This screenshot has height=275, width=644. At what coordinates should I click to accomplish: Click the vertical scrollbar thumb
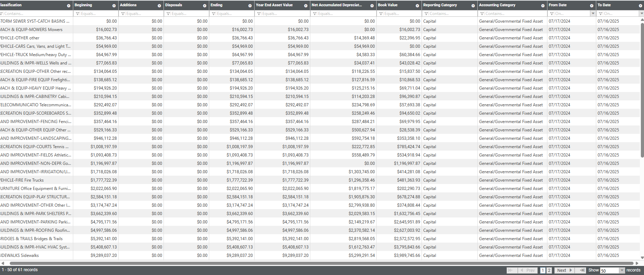(x=642, y=90)
